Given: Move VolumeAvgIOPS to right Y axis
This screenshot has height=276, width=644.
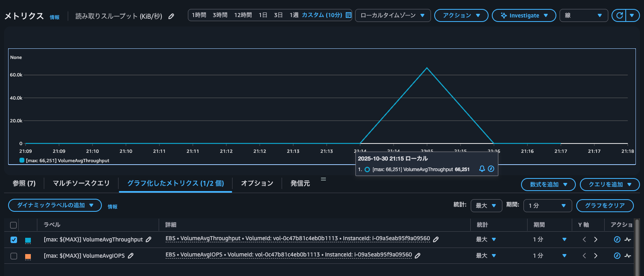Looking at the screenshot, I should tap(596, 256).
